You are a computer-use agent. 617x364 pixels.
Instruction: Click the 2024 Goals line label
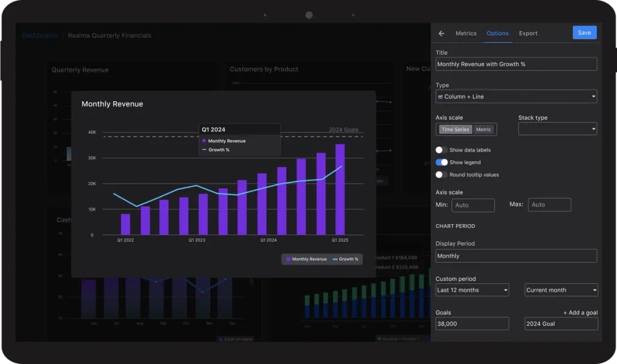pyautogui.click(x=343, y=130)
